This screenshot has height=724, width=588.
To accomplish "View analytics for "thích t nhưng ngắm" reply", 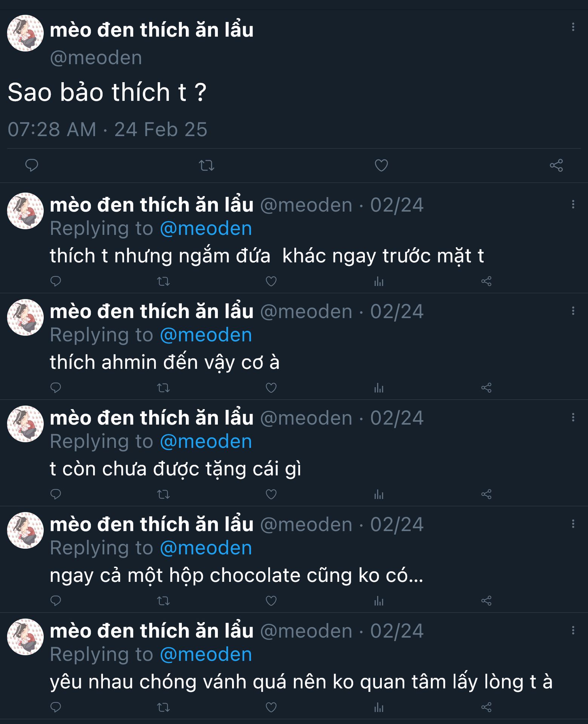I will click(x=379, y=281).
